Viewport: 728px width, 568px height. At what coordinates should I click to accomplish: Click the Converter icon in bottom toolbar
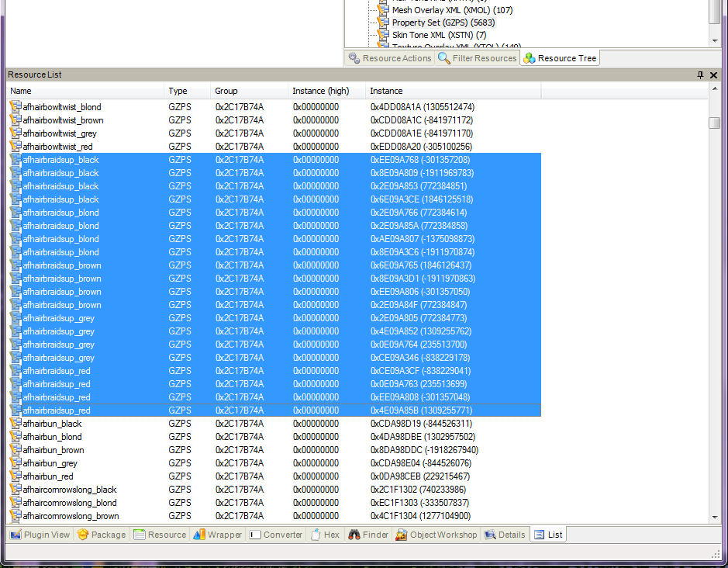(x=254, y=535)
